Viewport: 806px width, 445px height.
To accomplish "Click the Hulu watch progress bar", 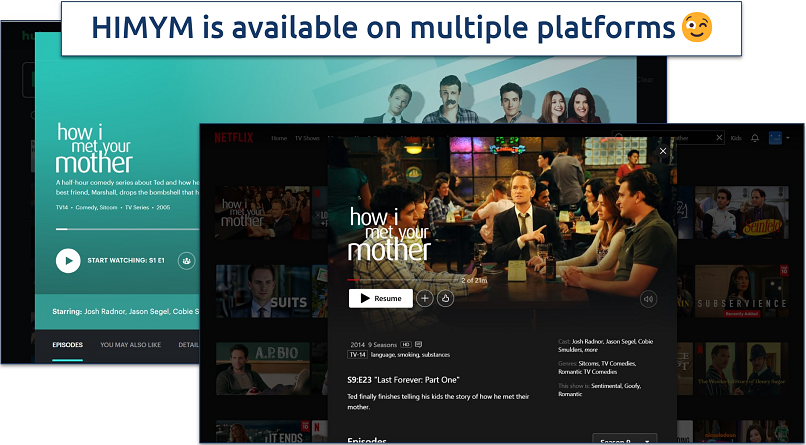I will coord(127,229).
